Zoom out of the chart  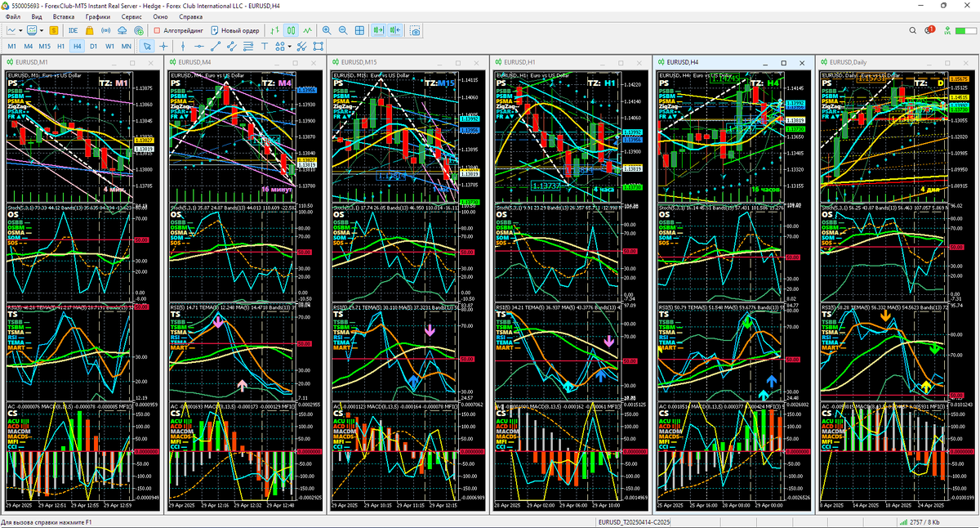(343, 30)
